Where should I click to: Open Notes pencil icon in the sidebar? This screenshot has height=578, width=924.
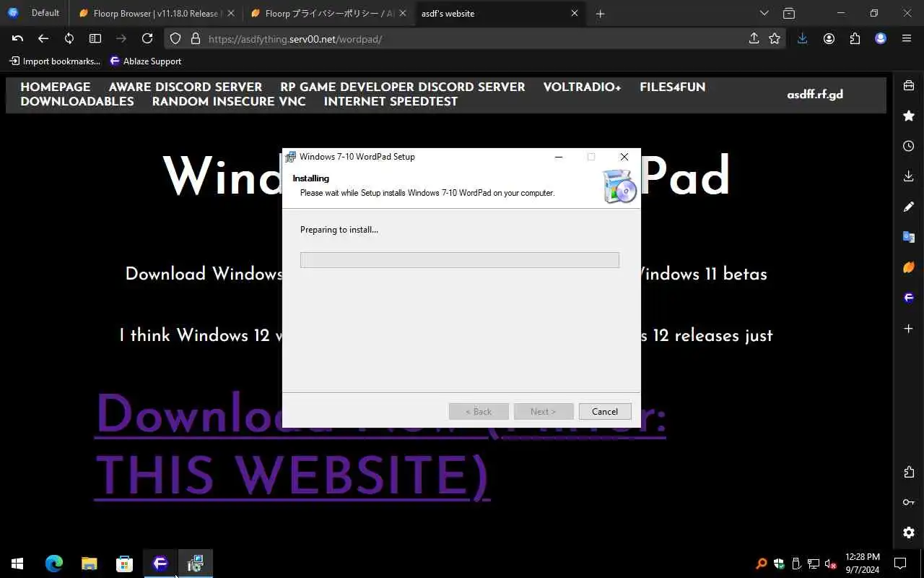click(909, 207)
